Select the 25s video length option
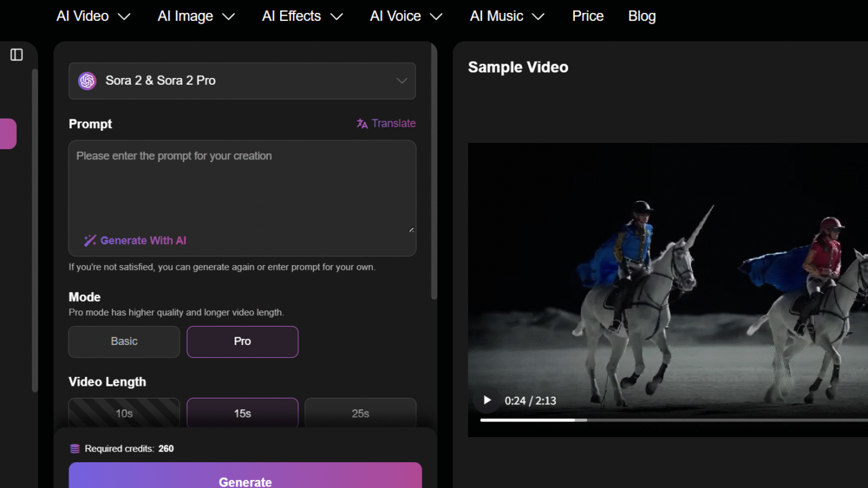The image size is (868, 488). (x=360, y=413)
